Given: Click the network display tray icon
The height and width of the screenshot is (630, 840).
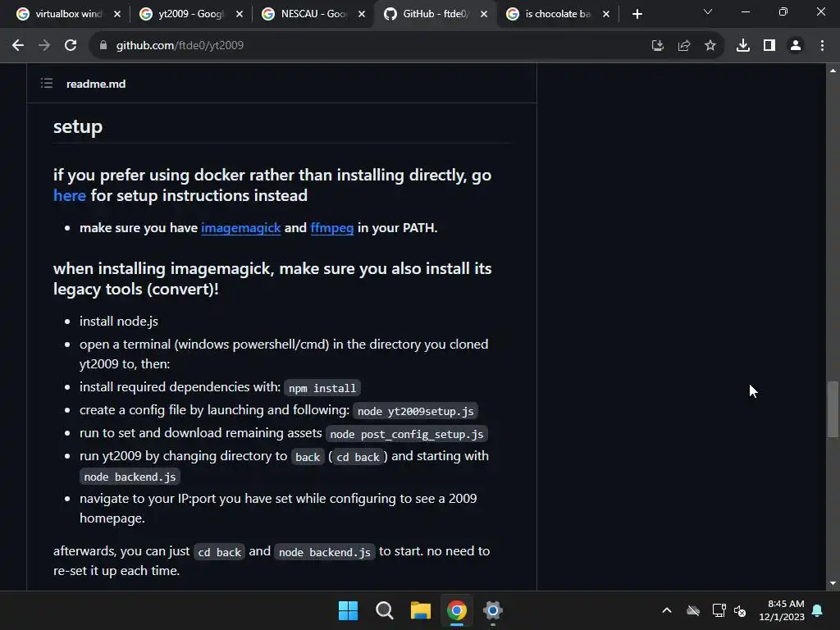Looking at the screenshot, I should (x=719, y=610).
